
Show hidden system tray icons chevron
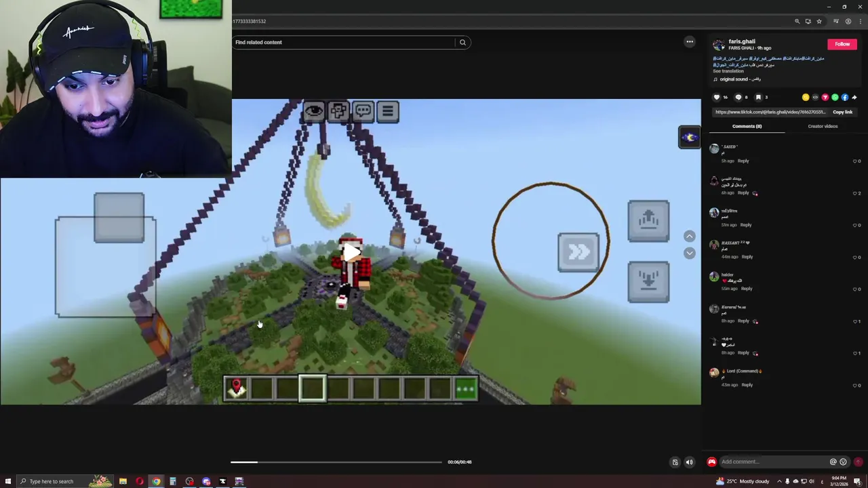point(779,481)
